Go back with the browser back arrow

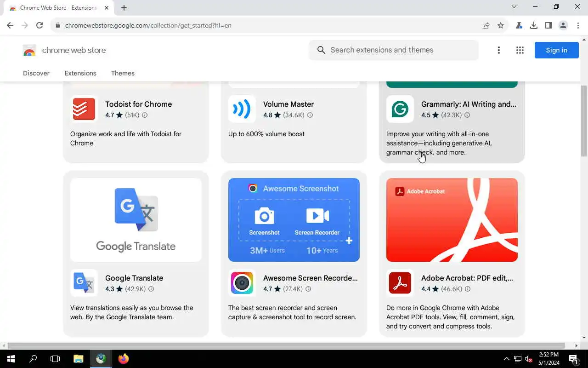pyautogui.click(x=10, y=25)
